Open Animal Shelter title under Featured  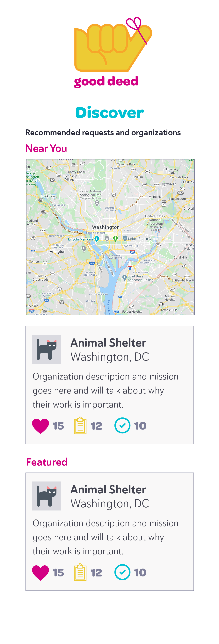(108, 489)
